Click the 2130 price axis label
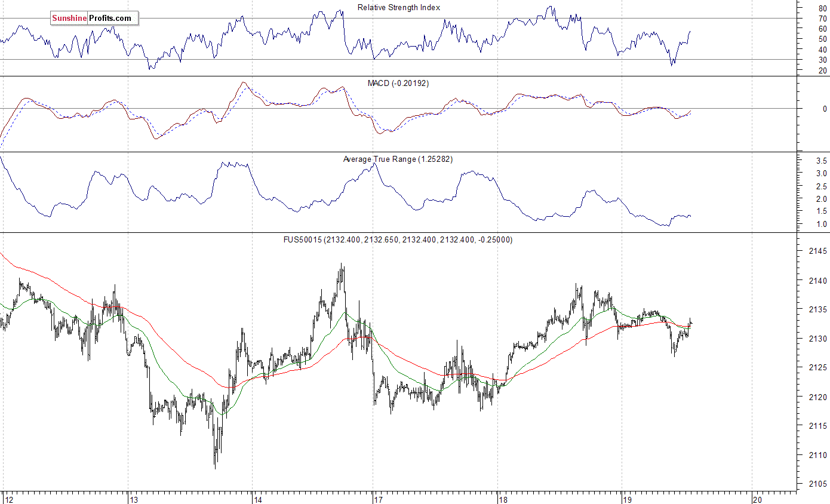 (817, 339)
